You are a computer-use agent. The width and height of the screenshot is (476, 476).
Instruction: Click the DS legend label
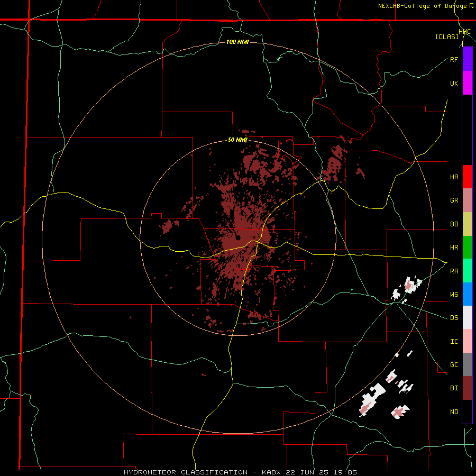(454, 318)
